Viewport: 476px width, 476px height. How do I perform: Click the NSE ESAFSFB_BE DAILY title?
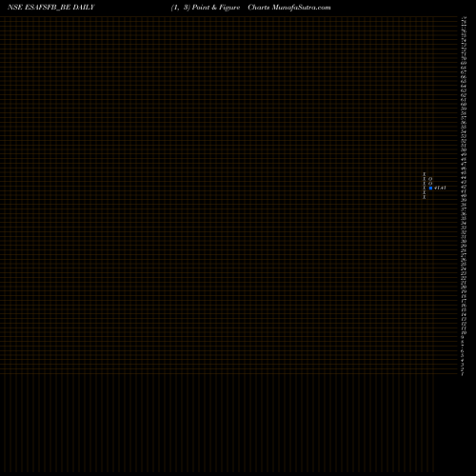coord(51,8)
